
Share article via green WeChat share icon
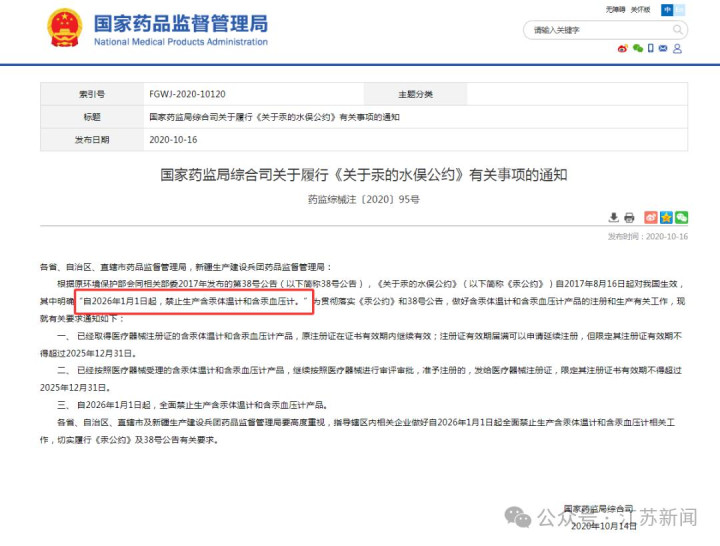point(681,217)
